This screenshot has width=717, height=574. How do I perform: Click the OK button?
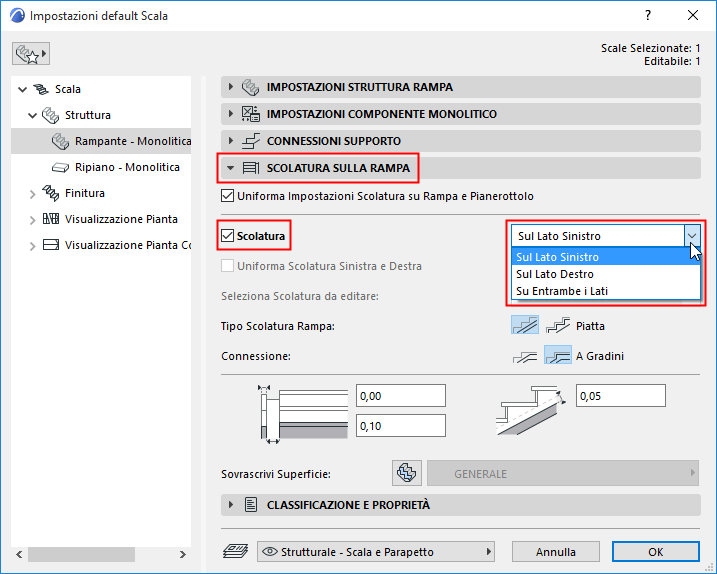[655, 552]
